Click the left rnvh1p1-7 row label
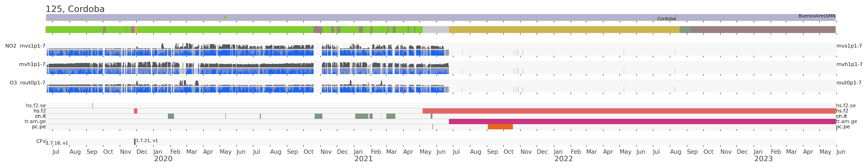The width and height of the screenshot is (868, 168). (32, 64)
